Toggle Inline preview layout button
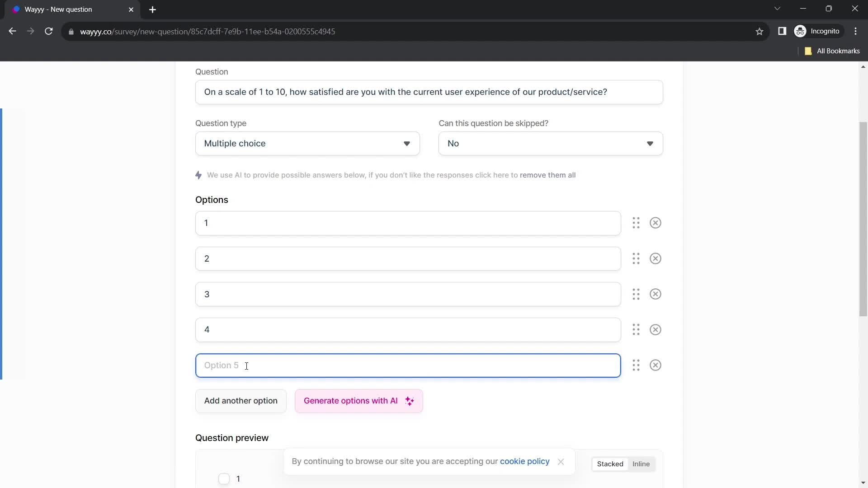 coord(641,464)
